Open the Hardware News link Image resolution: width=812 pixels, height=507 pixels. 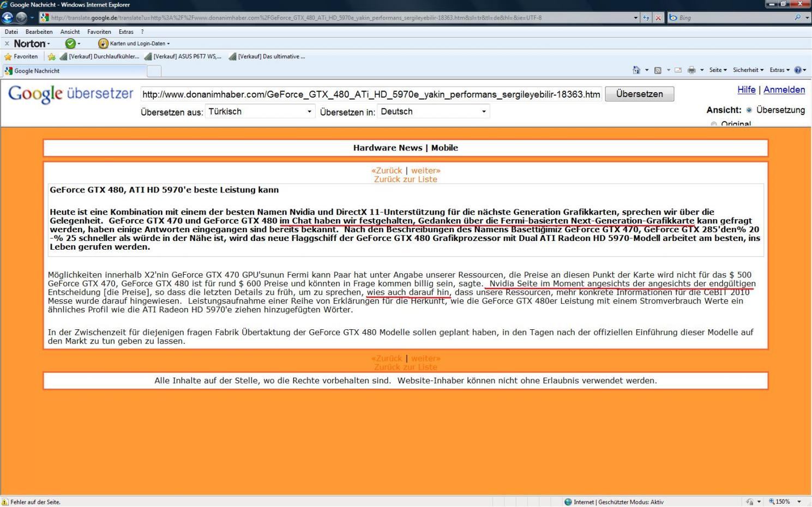(388, 148)
